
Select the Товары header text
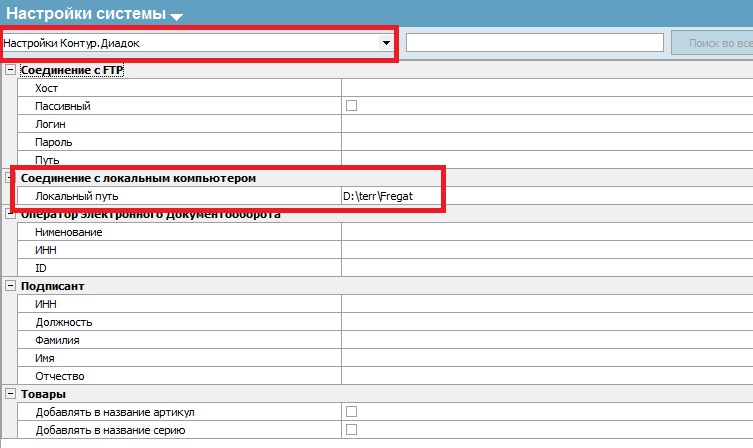point(43,394)
